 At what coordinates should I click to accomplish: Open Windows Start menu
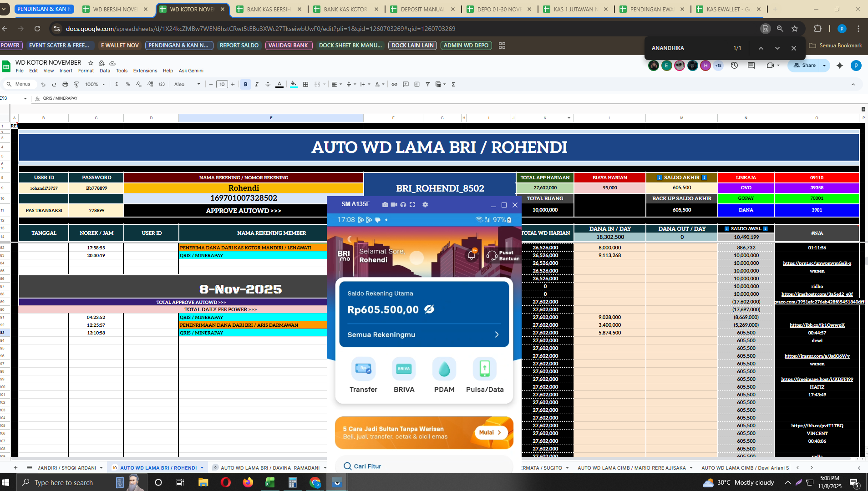point(6,482)
